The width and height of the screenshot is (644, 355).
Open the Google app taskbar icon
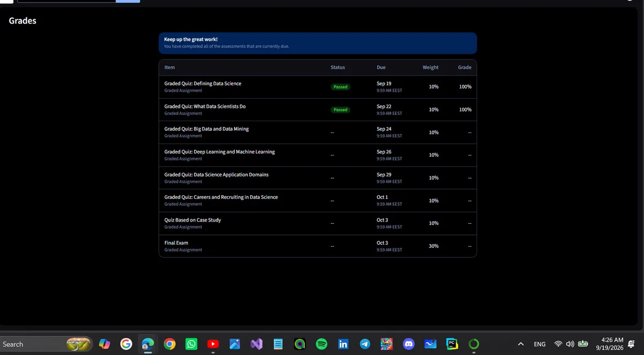point(126,344)
